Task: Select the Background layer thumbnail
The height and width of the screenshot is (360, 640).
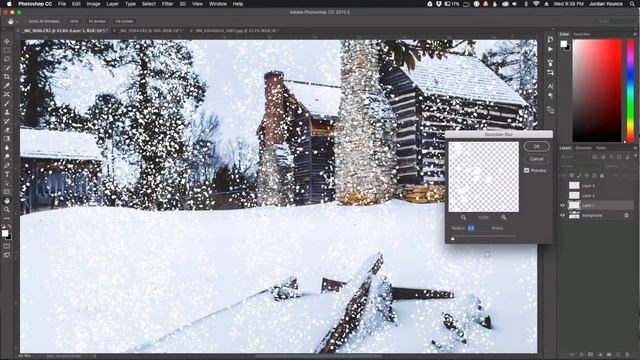Action: pos(574,215)
